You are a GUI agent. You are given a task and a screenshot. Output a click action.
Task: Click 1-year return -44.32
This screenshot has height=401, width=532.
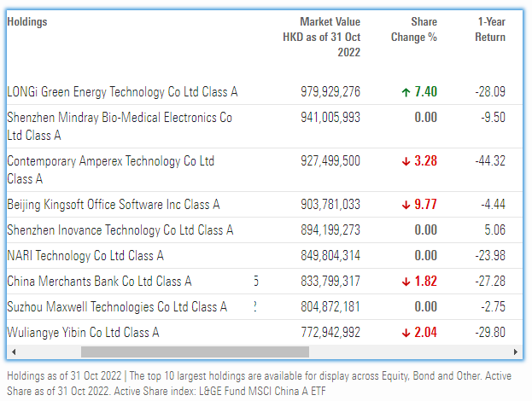click(x=490, y=161)
